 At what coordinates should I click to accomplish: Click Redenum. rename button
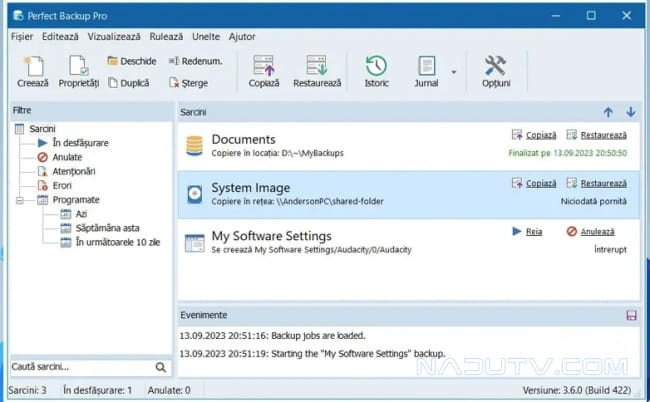click(x=195, y=61)
